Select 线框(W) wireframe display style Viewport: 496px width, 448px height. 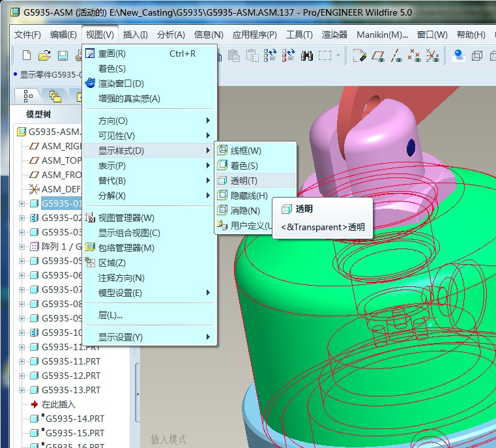tap(255, 150)
